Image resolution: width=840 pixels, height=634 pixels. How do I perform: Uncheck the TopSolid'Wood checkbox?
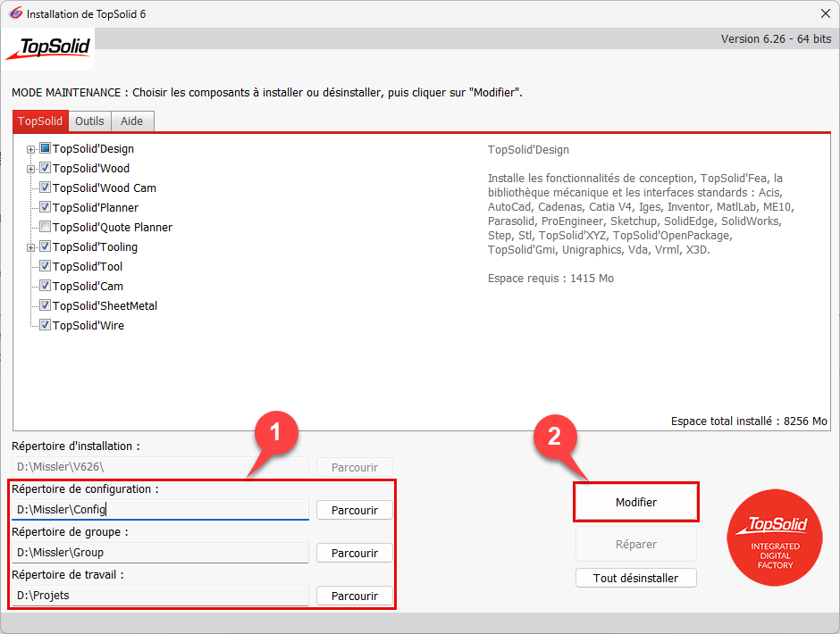point(45,168)
